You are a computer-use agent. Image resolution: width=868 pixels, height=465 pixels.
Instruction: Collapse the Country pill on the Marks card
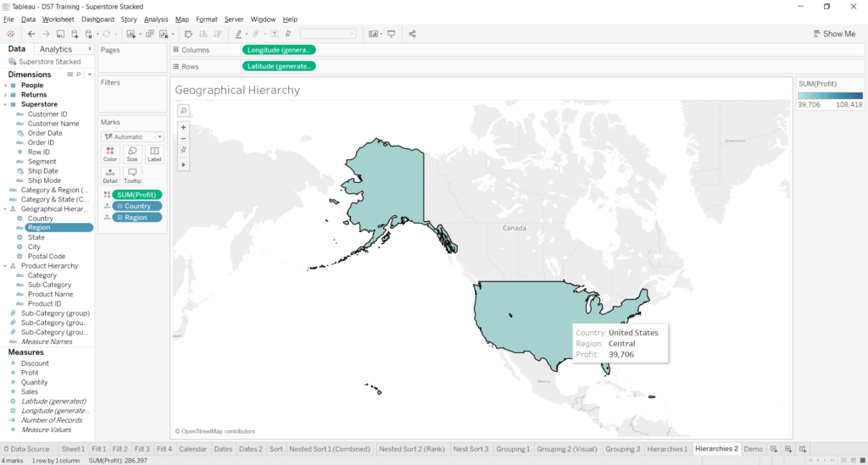(120, 206)
